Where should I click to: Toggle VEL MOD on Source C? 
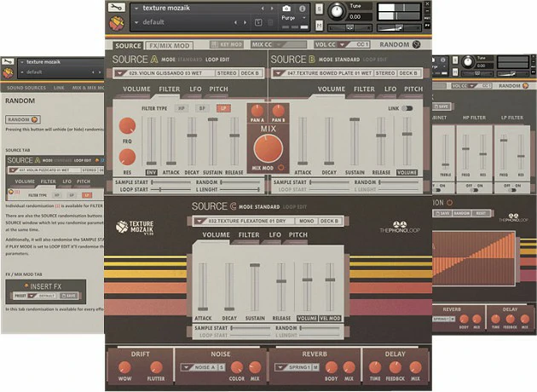point(330,319)
